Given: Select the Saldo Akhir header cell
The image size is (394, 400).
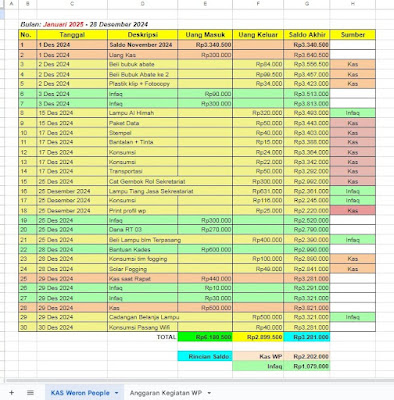Looking at the screenshot, I should click(x=307, y=35).
